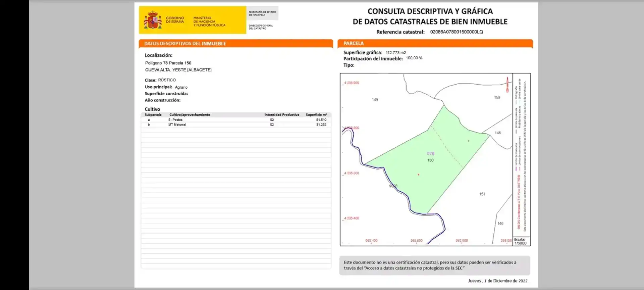Click the '565.400' coordinate label
644x290 pixels.
(x=371, y=241)
